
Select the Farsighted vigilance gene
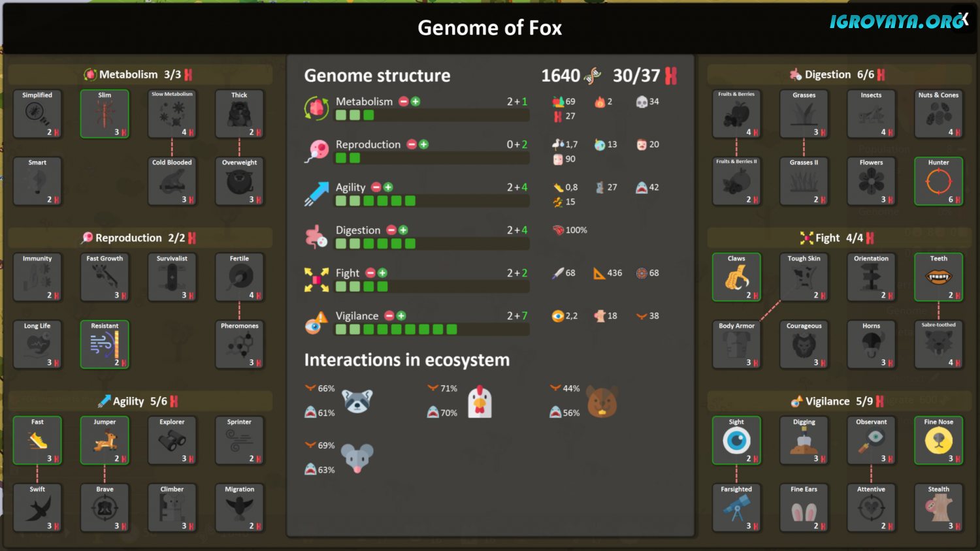[736, 507]
